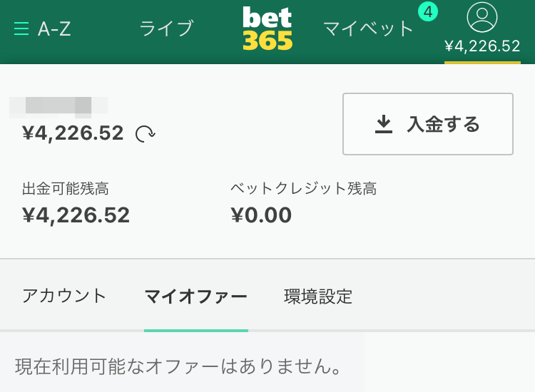The image size is (535, 392).
Task: Click the green badge showing 4
Action: (x=428, y=12)
